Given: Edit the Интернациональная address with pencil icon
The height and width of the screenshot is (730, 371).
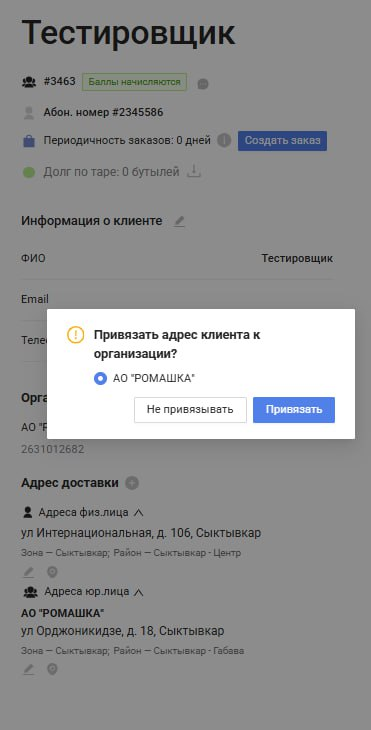Looking at the screenshot, I should (28, 572).
